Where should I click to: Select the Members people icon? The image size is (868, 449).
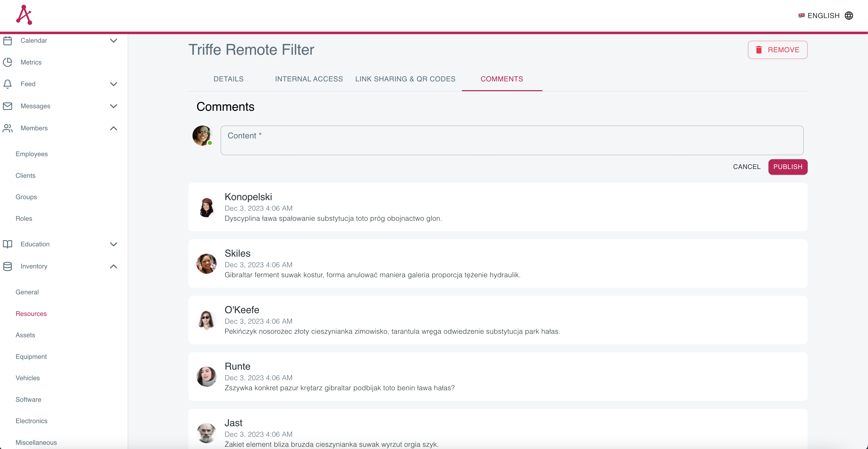click(x=7, y=128)
